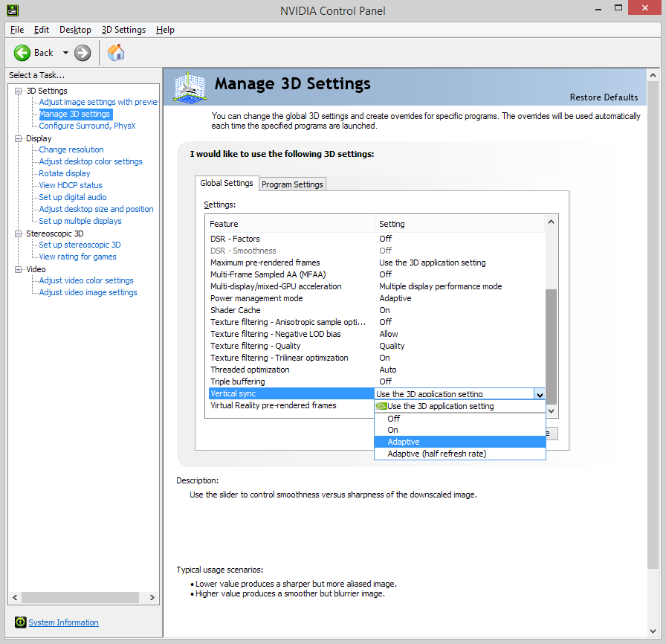The width and height of the screenshot is (666, 644).
Task: Click the settings list scroll down arrow
Action: coord(551,410)
